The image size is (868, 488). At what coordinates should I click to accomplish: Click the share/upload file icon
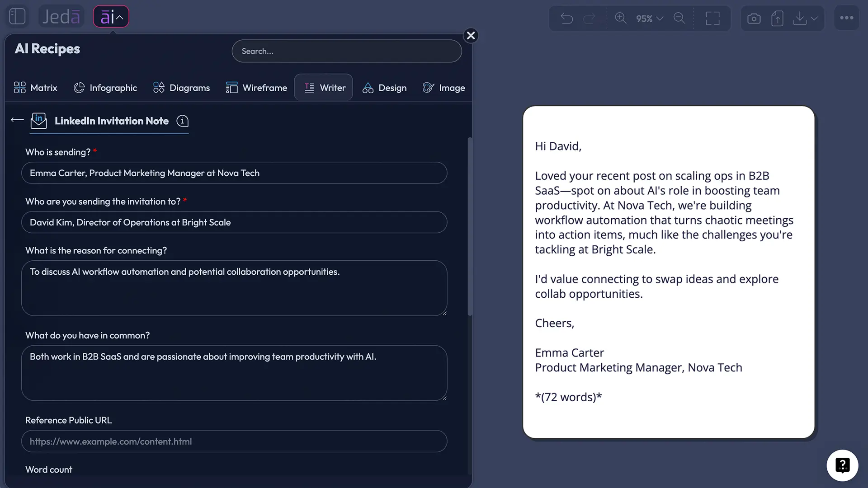point(777,19)
